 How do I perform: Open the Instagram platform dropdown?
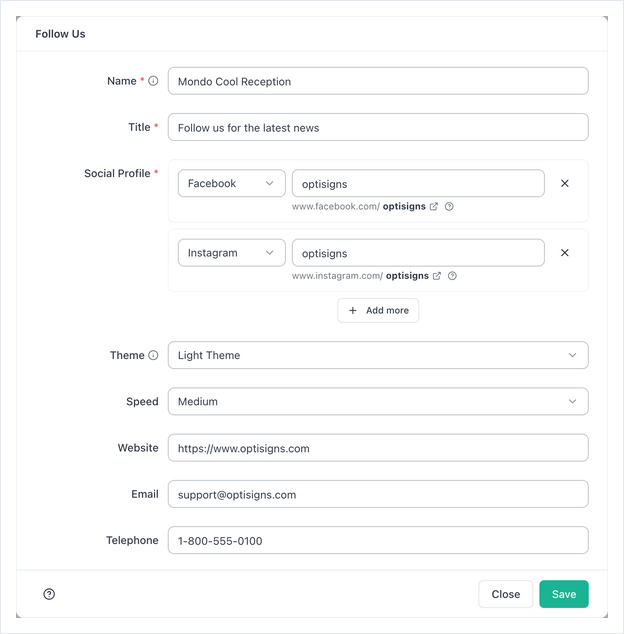(232, 253)
